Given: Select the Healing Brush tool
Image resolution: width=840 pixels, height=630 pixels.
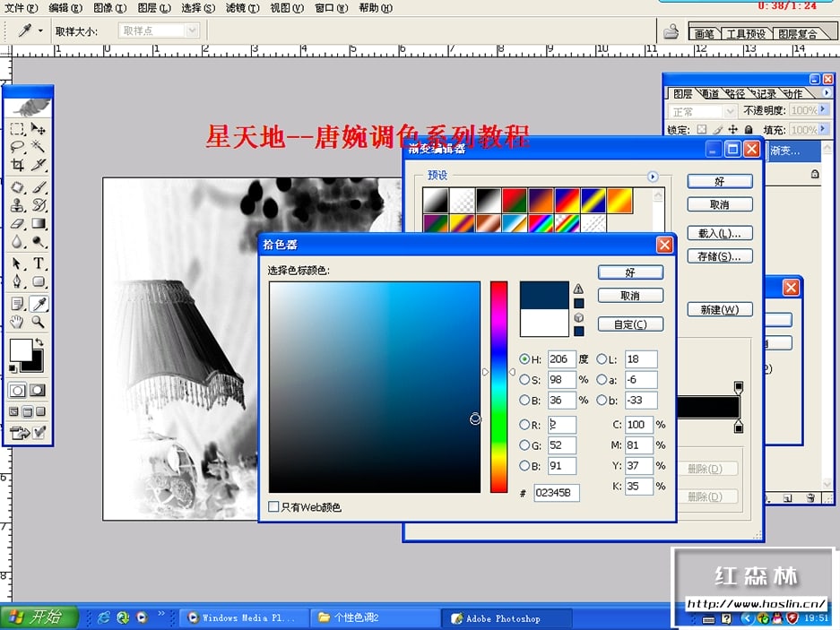Looking at the screenshot, I should (17, 187).
